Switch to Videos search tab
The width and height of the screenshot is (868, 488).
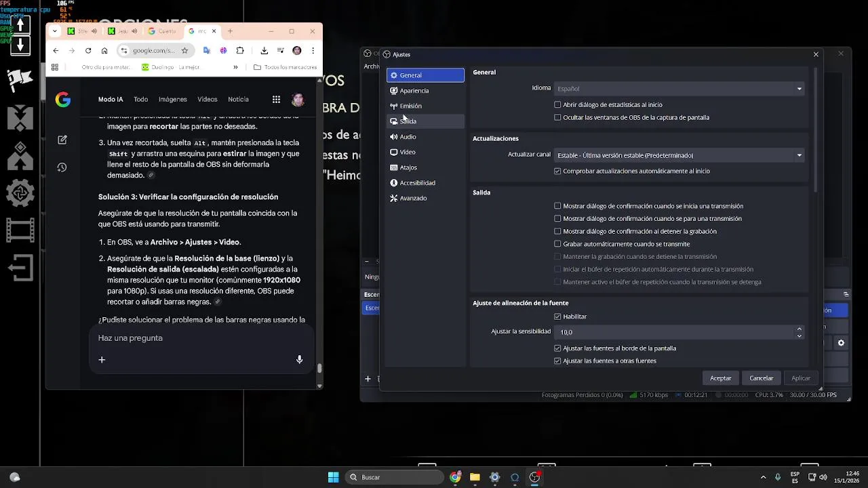click(x=208, y=100)
